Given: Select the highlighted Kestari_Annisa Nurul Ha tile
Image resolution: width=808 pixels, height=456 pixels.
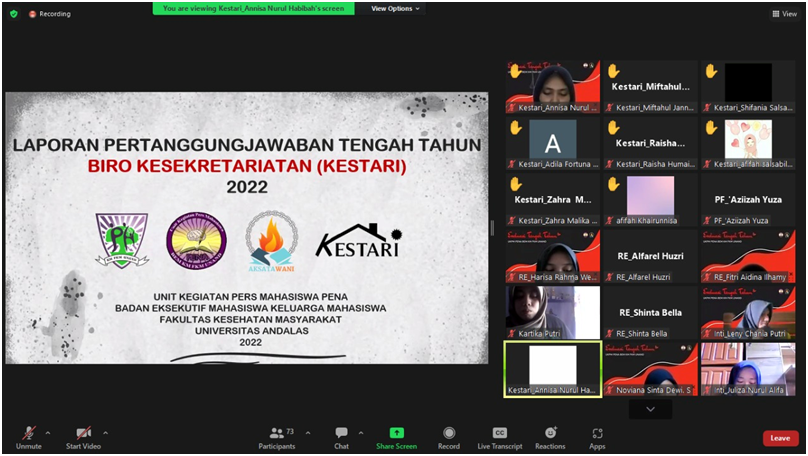Looking at the screenshot, I should pos(552,369).
